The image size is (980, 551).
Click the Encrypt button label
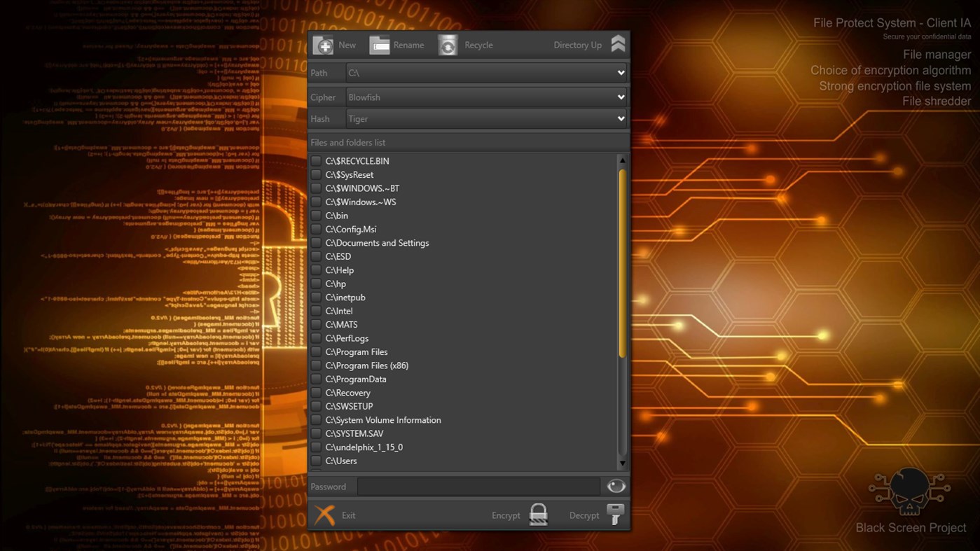pyautogui.click(x=505, y=515)
